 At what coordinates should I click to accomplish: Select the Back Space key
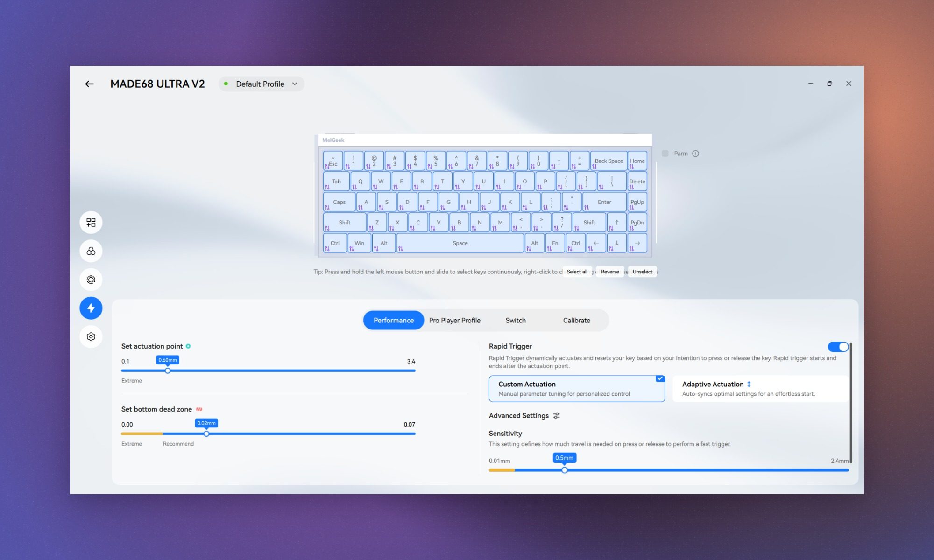tap(609, 161)
